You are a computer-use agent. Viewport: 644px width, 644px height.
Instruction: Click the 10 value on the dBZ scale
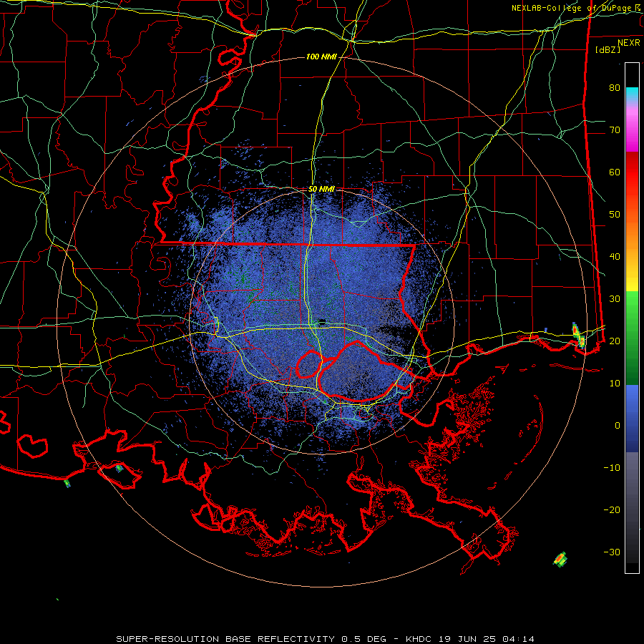tap(615, 384)
